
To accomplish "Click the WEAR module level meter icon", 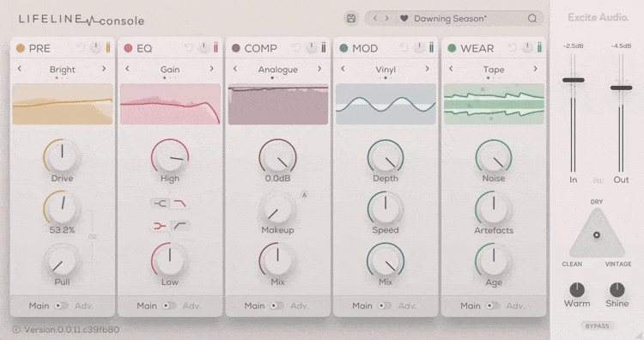I will pyautogui.click(x=540, y=47).
